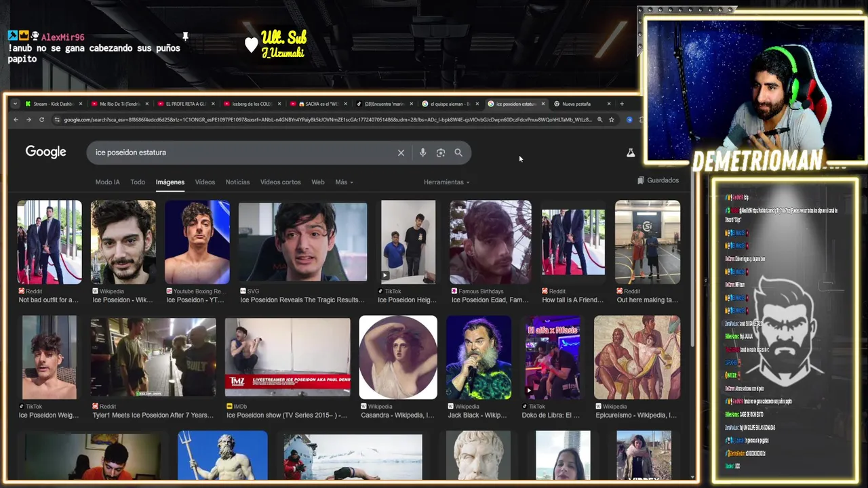Open Epicureísmo Wikipedia fresco image
This screenshot has width=868, height=488.
637,357
